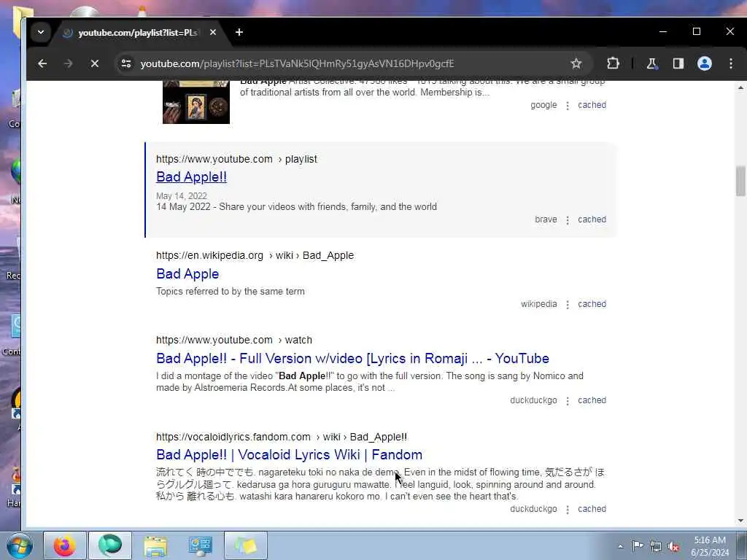Show hidden system tray icons
The width and height of the screenshot is (747, 560).
tap(620, 546)
